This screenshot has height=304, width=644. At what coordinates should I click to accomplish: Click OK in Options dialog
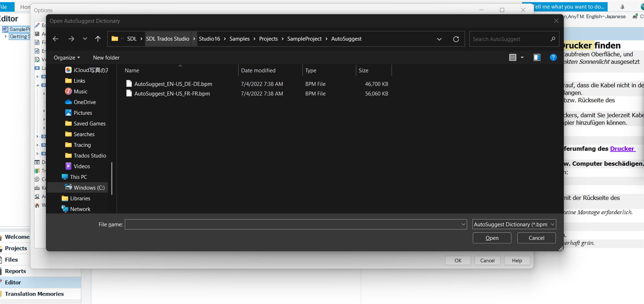click(x=458, y=261)
